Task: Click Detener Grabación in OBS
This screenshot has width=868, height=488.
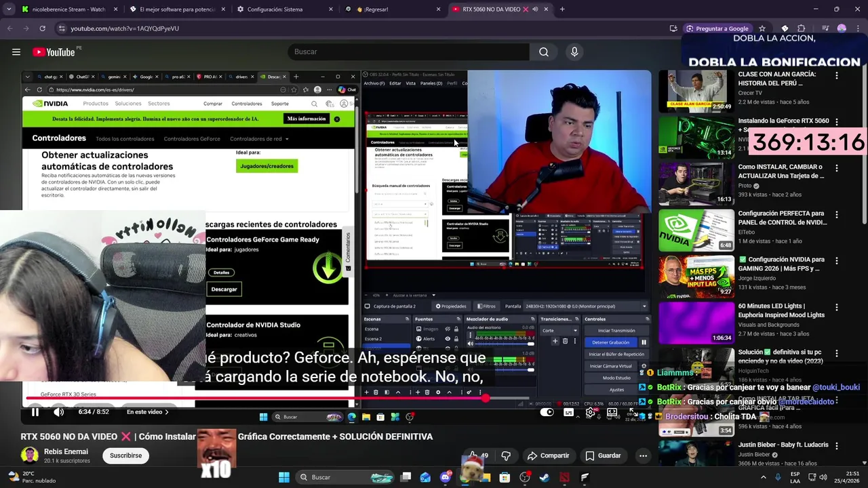Action: [x=610, y=342]
